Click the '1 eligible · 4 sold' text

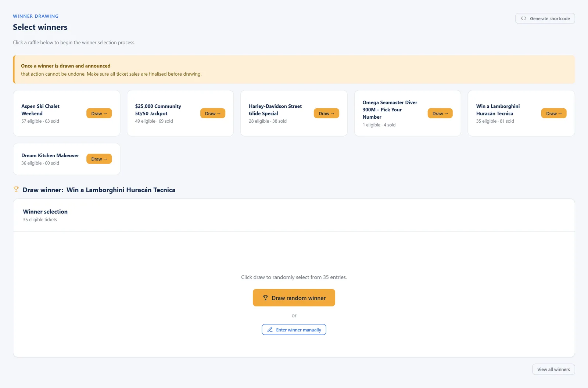point(379,125)
